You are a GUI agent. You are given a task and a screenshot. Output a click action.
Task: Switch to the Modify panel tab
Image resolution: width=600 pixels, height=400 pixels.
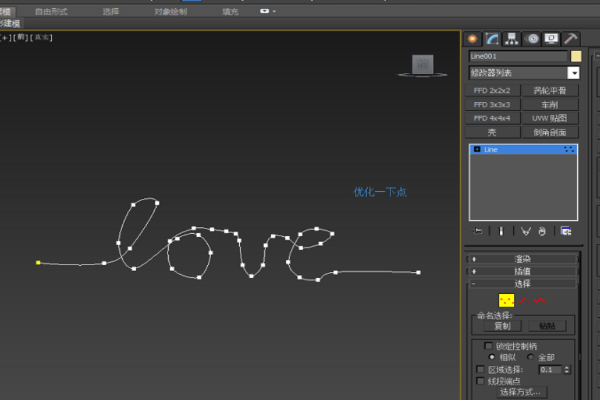pos(492,39)
